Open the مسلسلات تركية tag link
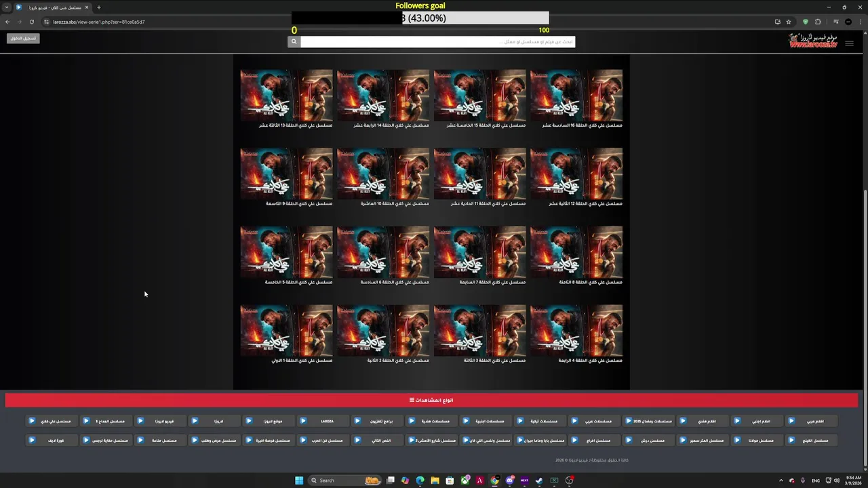This screenshot has width=868, height=488. (x=540, y=421)
